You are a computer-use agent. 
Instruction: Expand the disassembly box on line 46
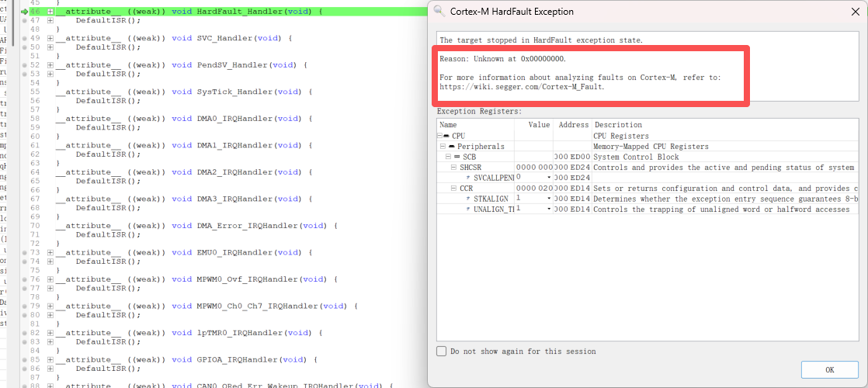(x=50, y=12)
